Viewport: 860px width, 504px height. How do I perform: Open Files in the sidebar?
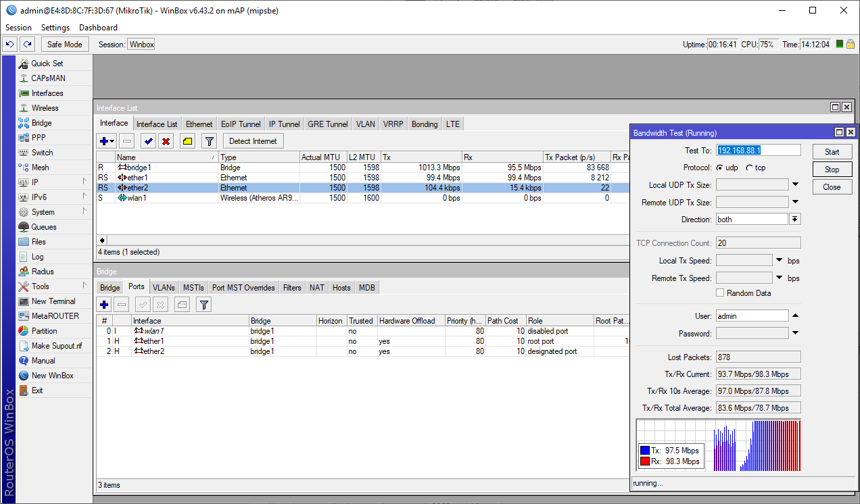click(39, 242)
